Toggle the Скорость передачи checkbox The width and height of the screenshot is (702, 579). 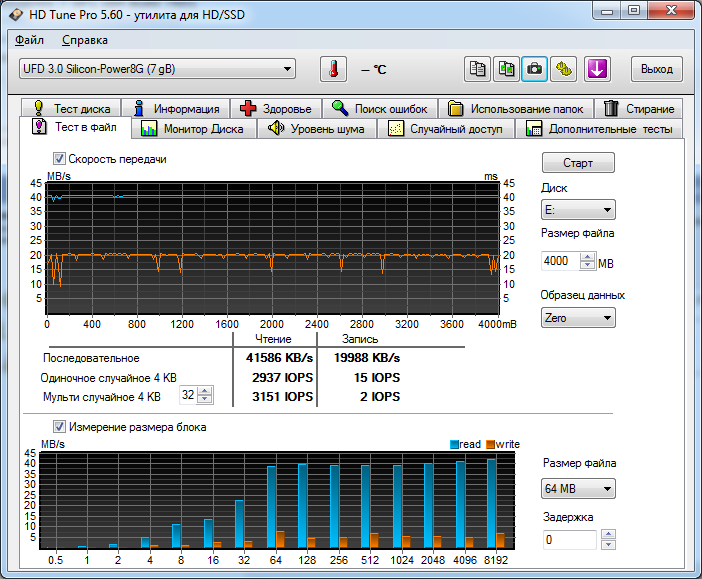(59, 159)
